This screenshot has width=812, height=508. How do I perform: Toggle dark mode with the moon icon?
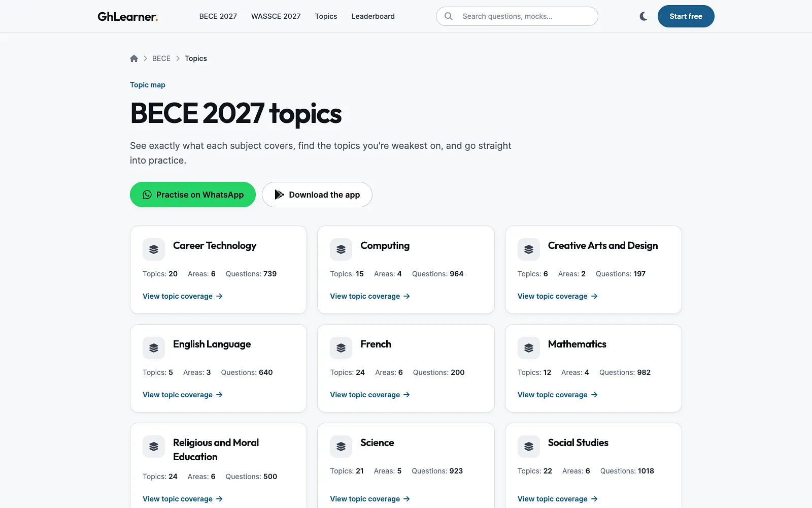pos(644,16)
